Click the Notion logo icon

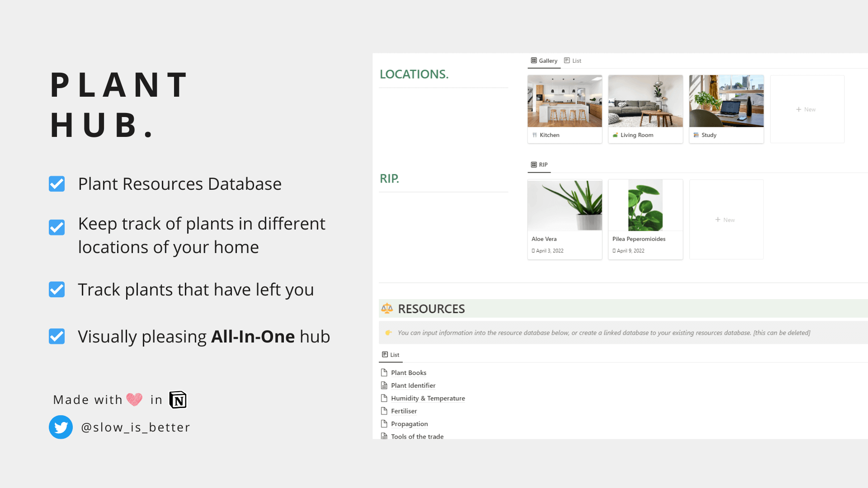[178, 399]
